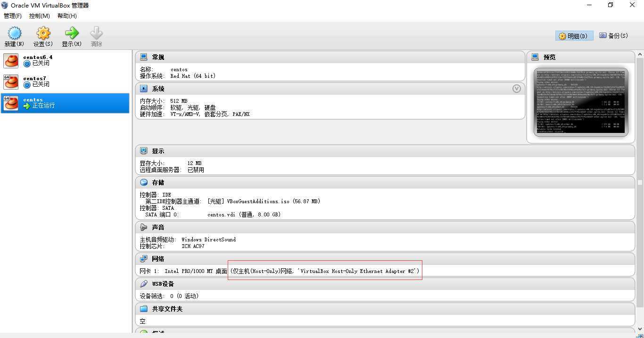Image resolution: width=644 pixels, height=338 pixels.
Task: Click the powered-off icon under centos7
Action: (x=27, y=84)
